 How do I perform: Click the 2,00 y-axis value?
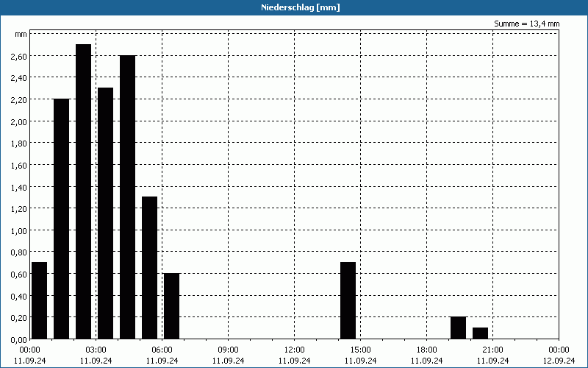click(x=19, y=121)
